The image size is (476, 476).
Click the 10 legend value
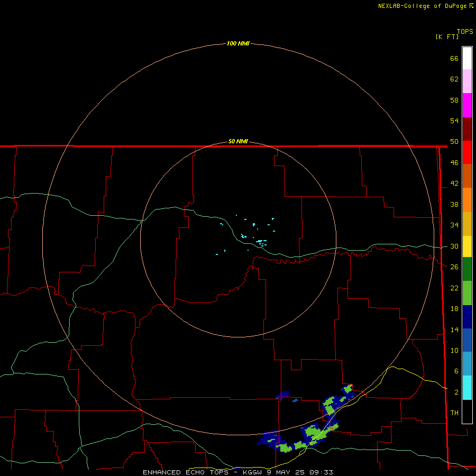tap(454, 351)
